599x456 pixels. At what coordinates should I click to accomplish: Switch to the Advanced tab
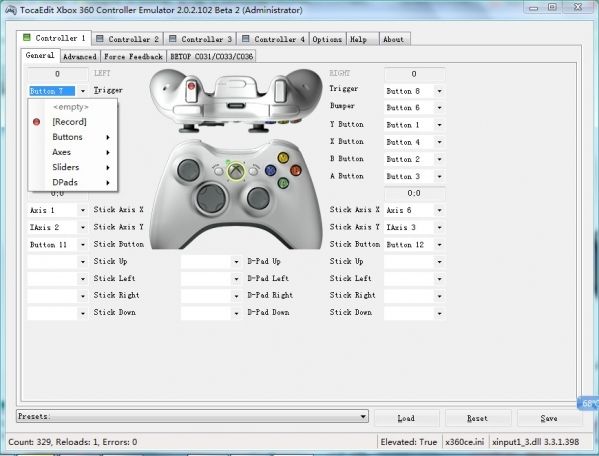[x=80, y=57]
